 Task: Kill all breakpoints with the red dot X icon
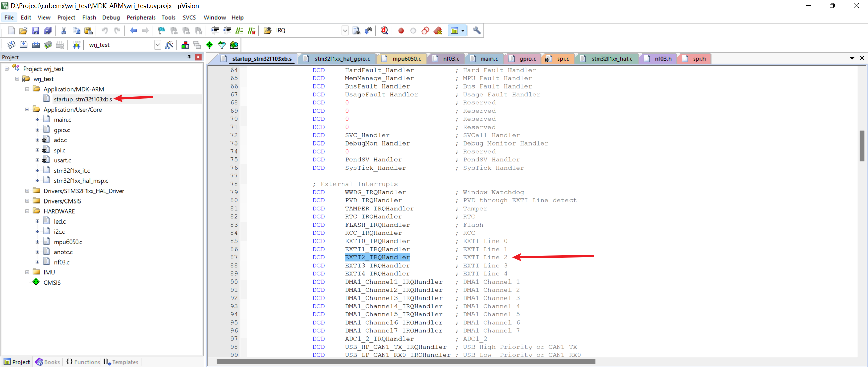tap(438, 31)
